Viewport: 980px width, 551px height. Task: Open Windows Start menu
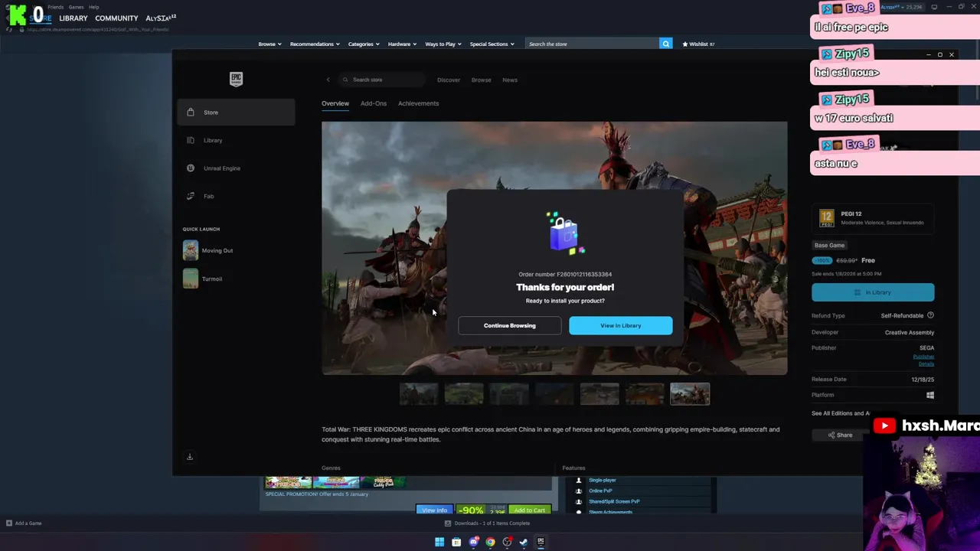pos(439,542)
